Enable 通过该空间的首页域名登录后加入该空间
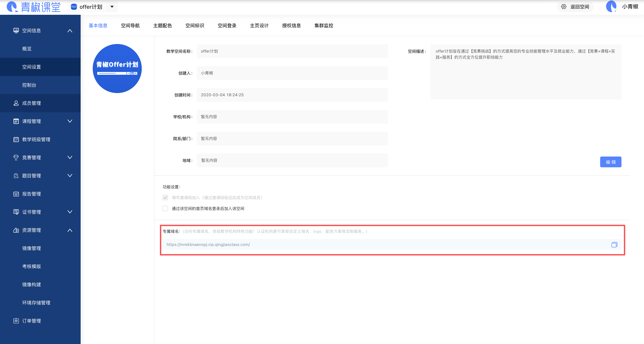 165,208
